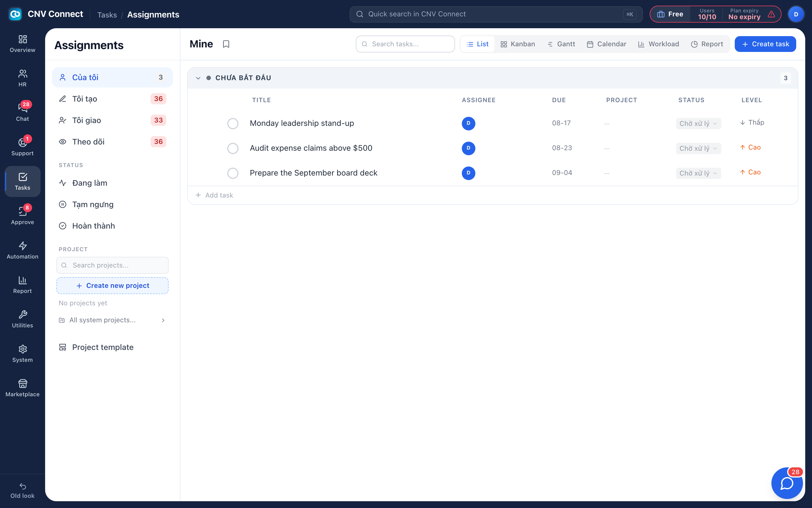Click the plan expiry warning icon
This screenshot has width=812, height=508.
coord(771,14)
